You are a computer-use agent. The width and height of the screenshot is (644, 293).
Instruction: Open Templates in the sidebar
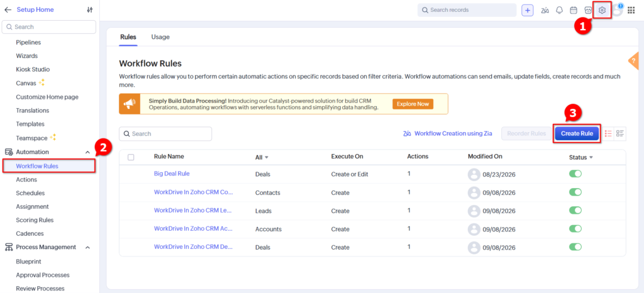(x=30, y=124)
